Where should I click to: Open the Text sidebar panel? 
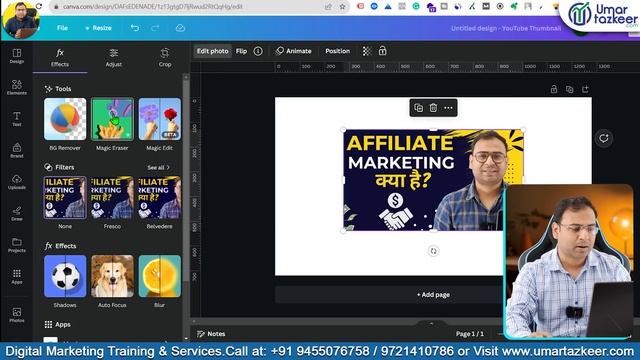click(x=17, y=119)
